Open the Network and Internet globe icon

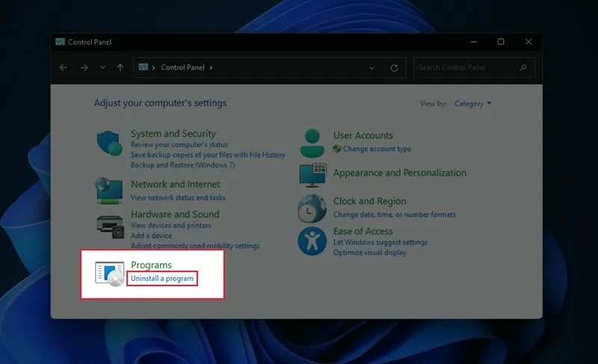pos(110,190)
